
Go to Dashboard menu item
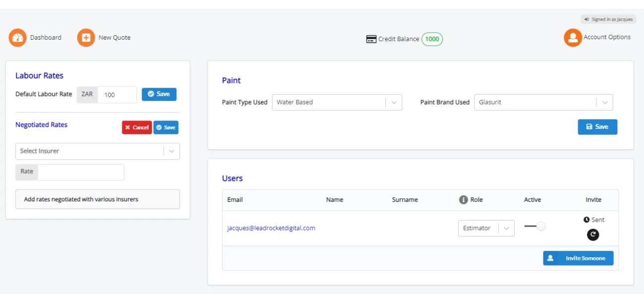[46, 38]
